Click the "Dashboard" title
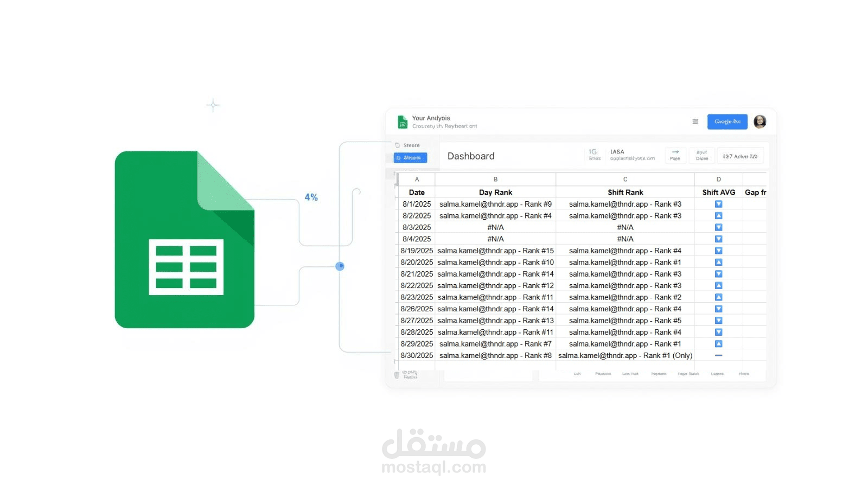Viewport: 868px width, 486px height. (471, 156)
